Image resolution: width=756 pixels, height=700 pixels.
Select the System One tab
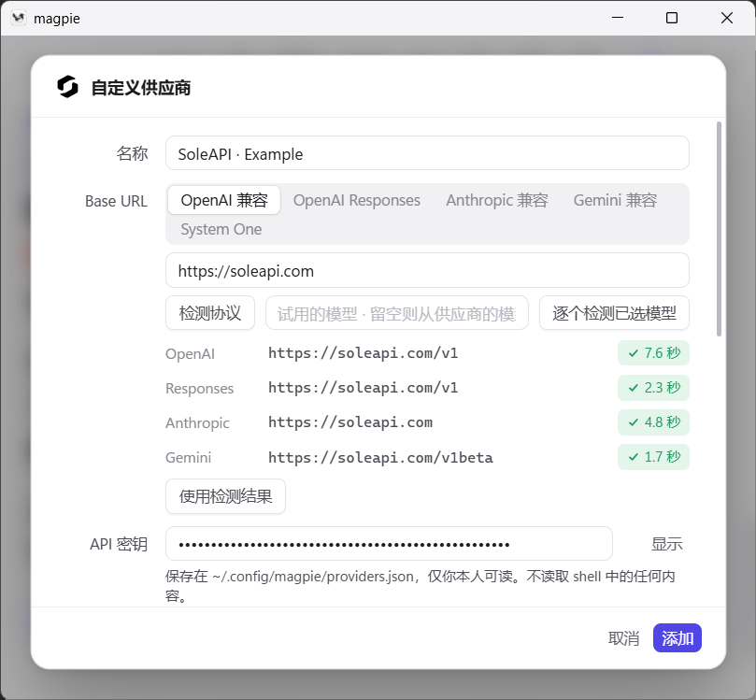click(x=221, y=229)
